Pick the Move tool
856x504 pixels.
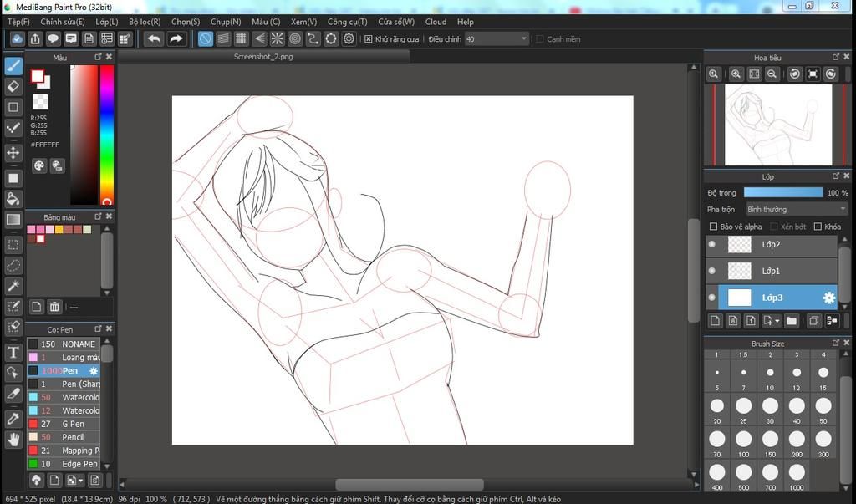click(13, 152)
